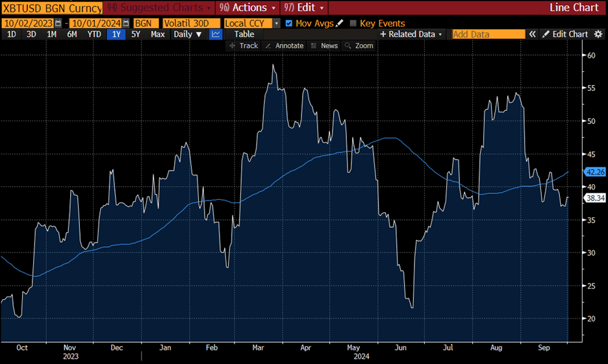Open the start date calendar picker icon

coord(58,23)
